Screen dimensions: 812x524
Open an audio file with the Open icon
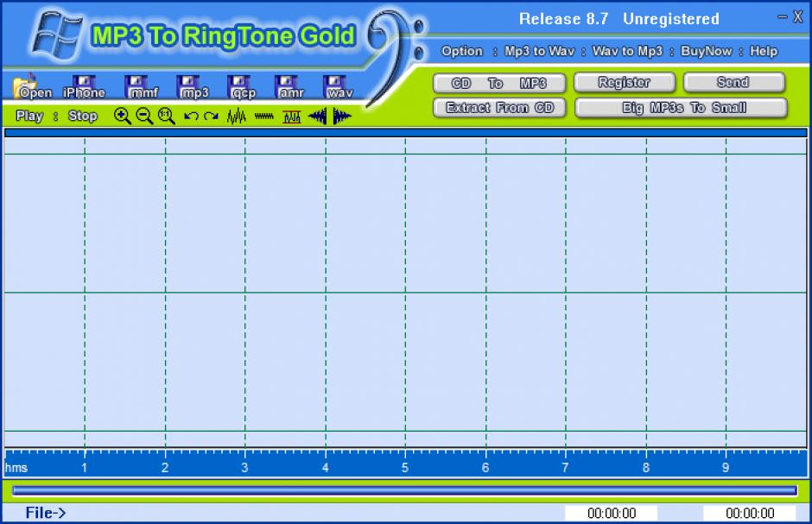point(32,86)
